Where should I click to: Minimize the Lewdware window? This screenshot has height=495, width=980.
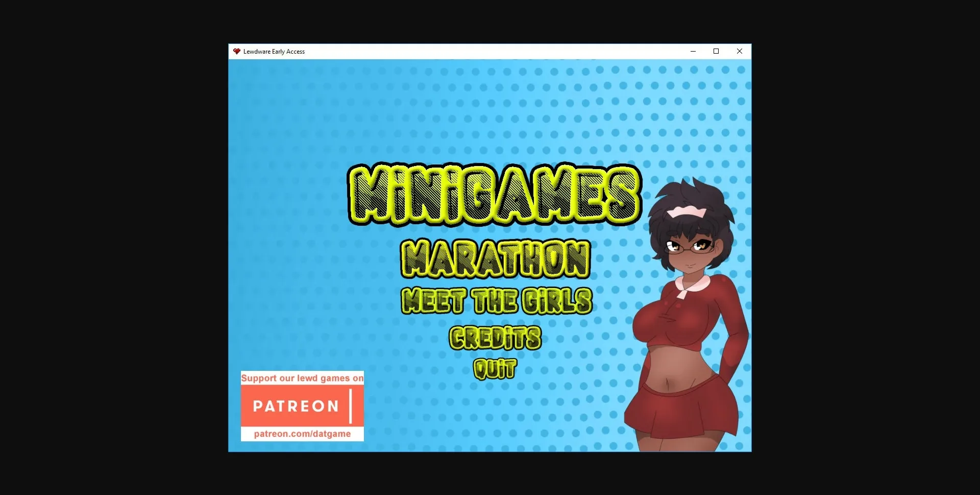(693, 52)
